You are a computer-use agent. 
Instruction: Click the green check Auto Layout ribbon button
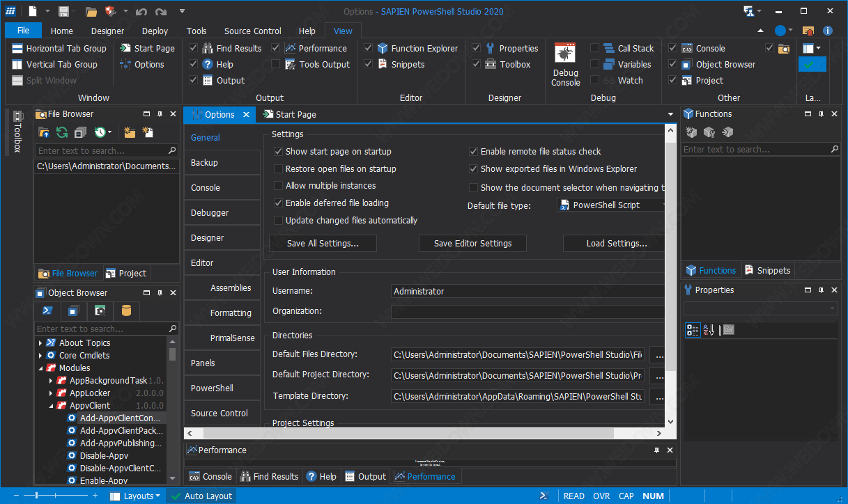812,64
